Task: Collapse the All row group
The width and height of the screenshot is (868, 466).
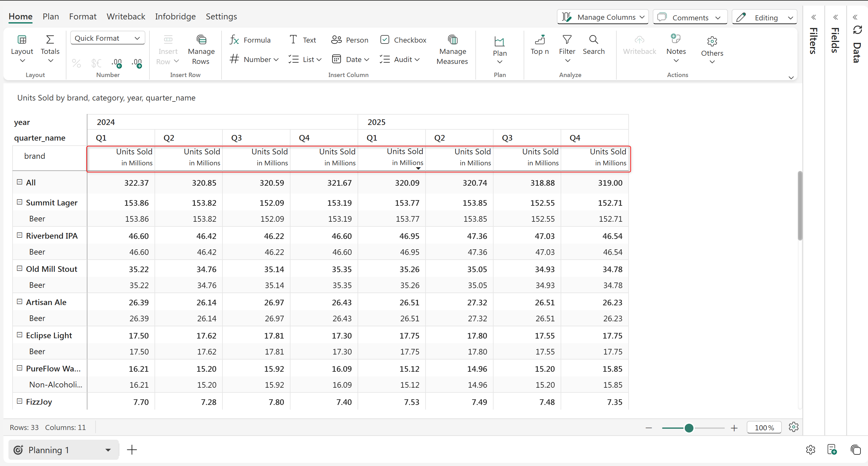Action: (19, 182)
